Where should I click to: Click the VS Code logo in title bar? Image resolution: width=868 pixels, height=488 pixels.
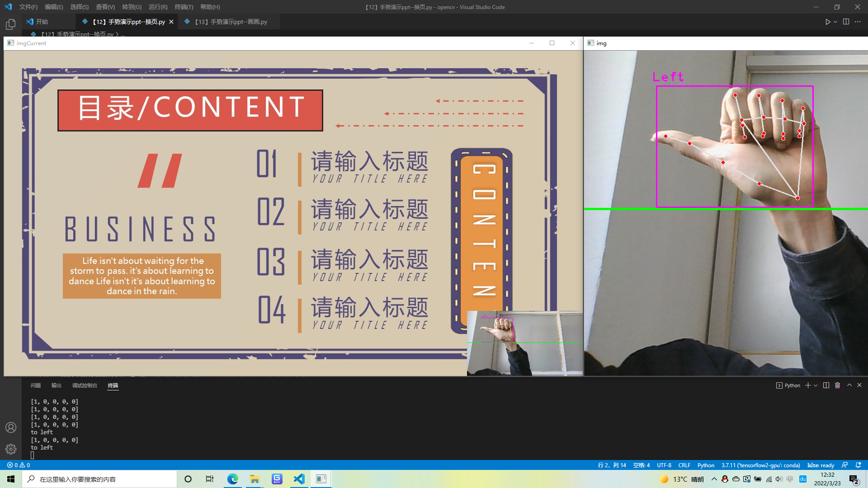[8, 7]
